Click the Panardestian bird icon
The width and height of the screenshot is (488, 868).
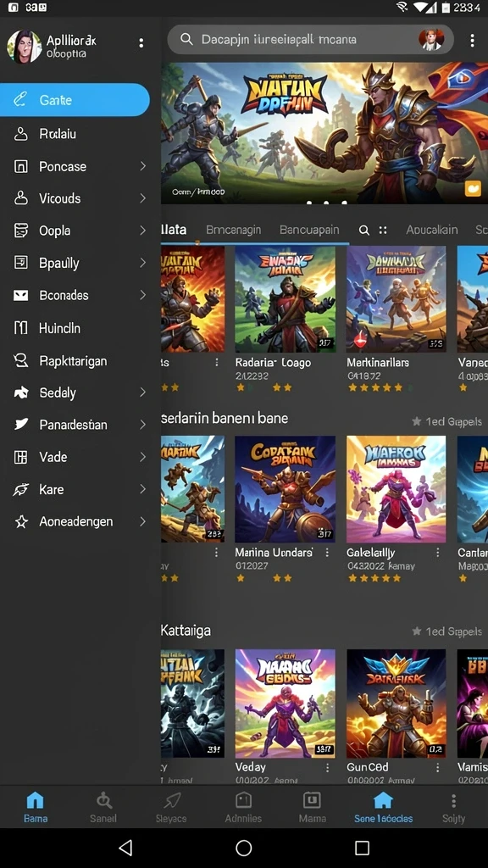[x=20, y=425]
